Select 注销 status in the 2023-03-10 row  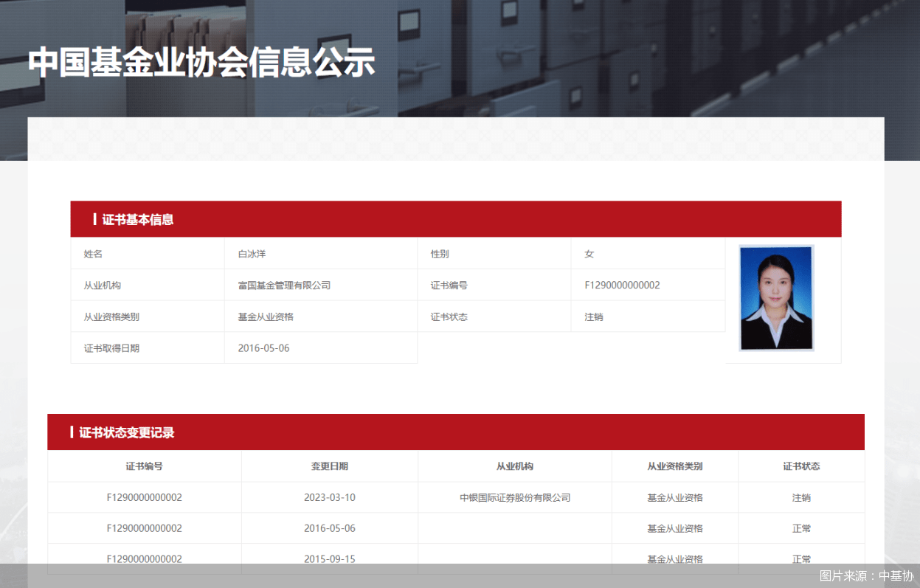801,498
